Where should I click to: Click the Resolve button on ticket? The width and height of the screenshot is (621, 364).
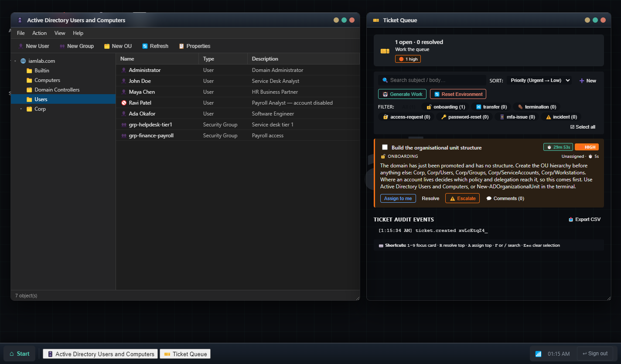pos(430,198)
